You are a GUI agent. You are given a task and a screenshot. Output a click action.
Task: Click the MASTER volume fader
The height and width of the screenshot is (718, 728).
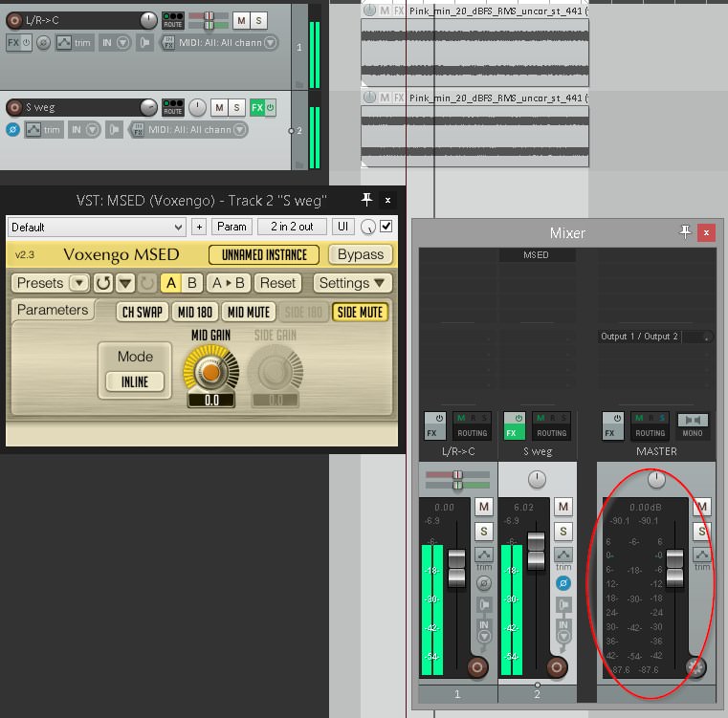click(675, 567)
